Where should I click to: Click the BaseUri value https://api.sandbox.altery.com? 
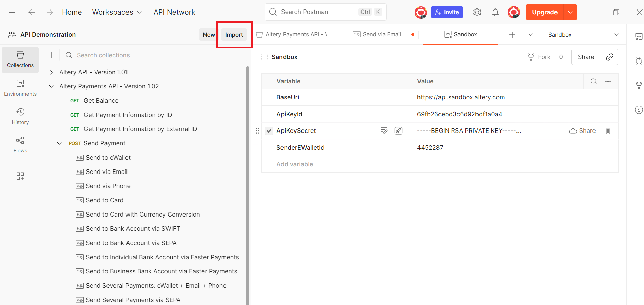(x=461, y=97)
